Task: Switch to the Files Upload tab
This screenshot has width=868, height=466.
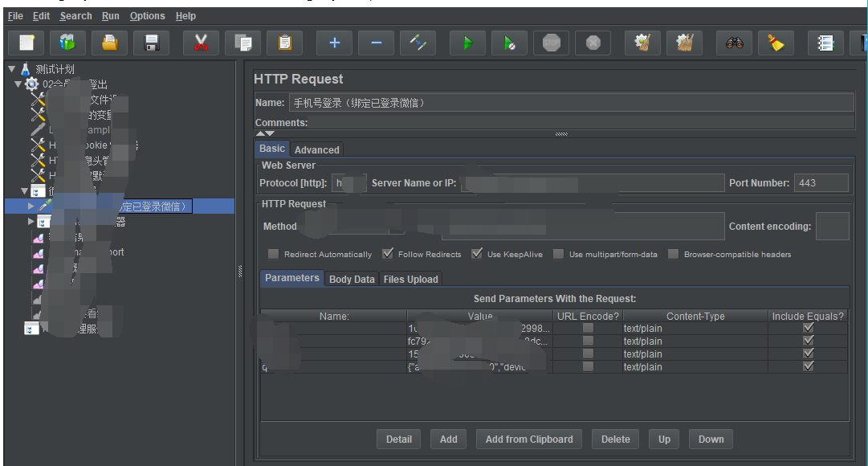Action: coord(411,280)
